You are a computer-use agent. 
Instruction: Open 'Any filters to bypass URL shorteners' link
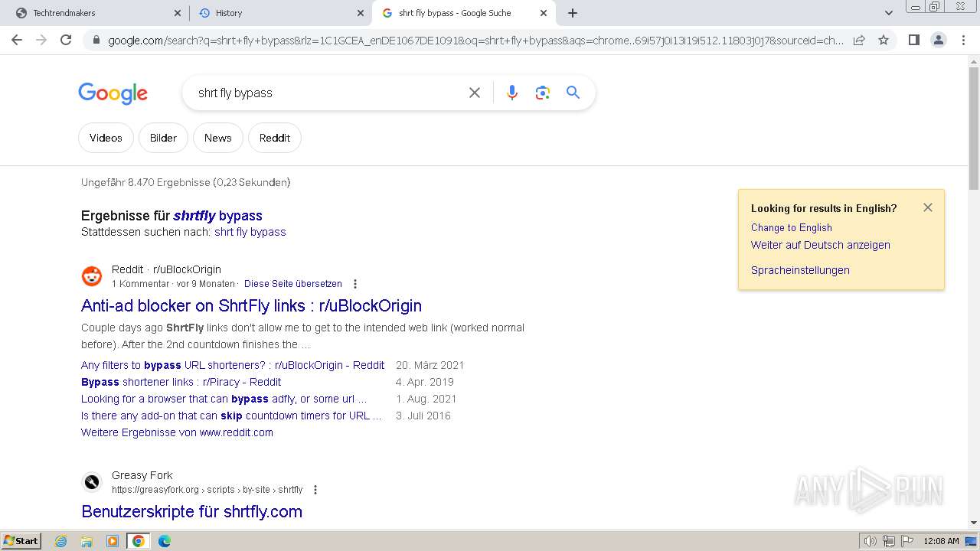pyautogui.click(x=233, y=365)
